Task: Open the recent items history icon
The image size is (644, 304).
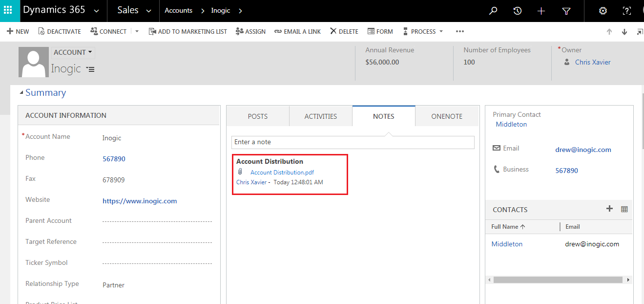Action: pos(518,10)
